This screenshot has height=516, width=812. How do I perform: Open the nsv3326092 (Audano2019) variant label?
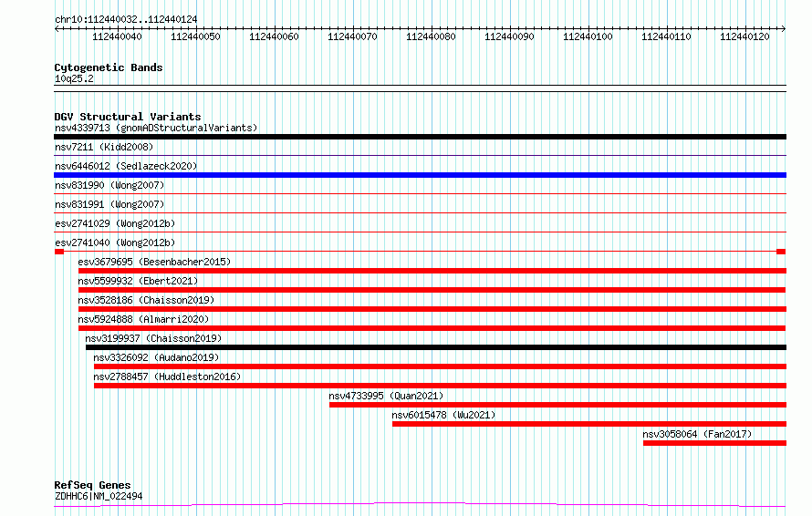pyautogui.click(x=156, y=357)
